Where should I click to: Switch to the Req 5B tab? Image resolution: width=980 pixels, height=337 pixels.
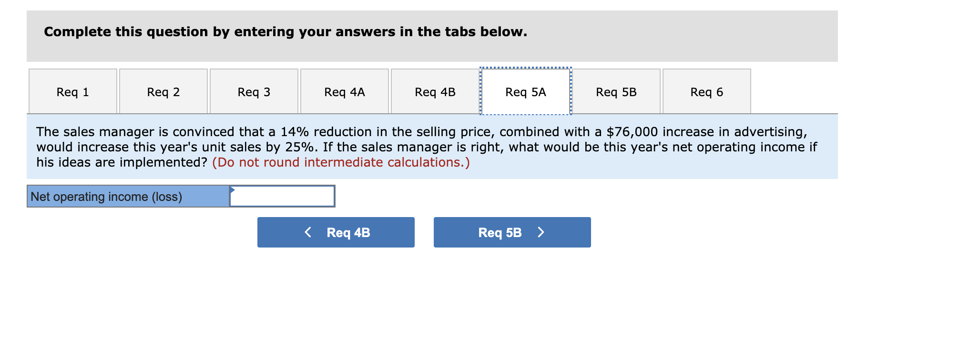pyautogui.click(x=616, y=91)
